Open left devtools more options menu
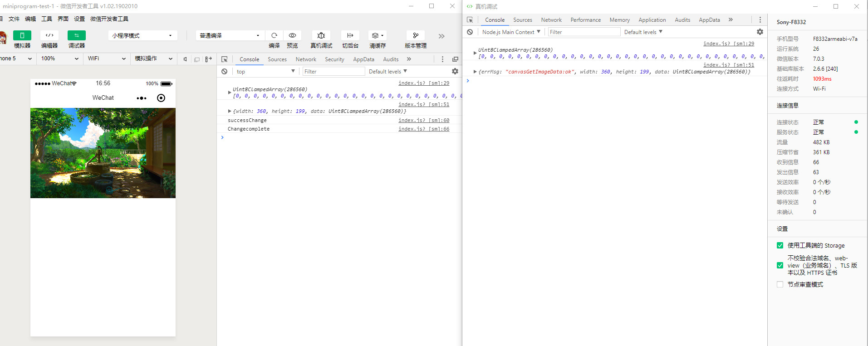868x346 pixels. 442,59
